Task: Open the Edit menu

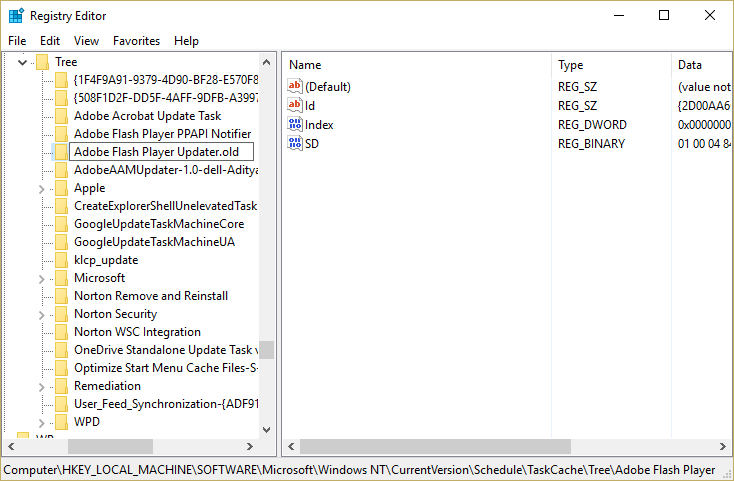Action: point(50,41)
